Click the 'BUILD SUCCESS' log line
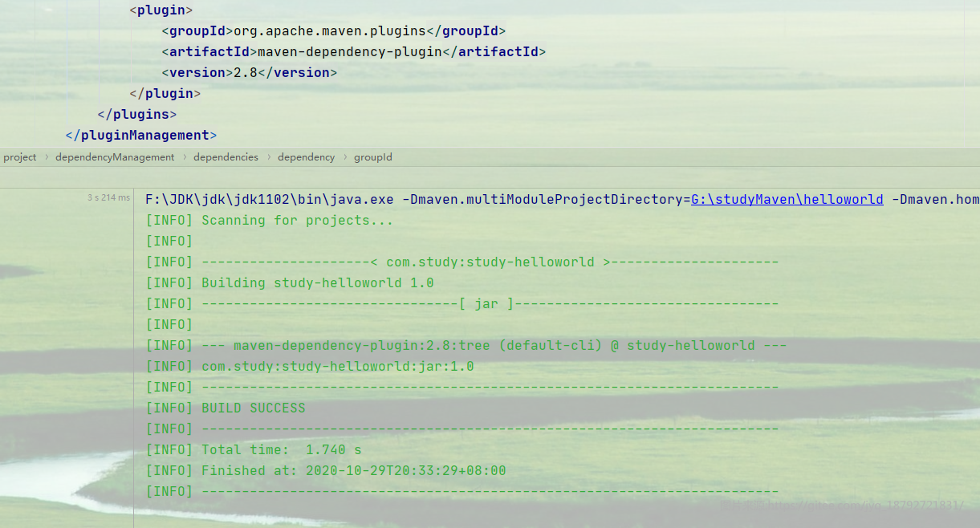The width and height of the screenshot is (980, 528). pos(226,408)
